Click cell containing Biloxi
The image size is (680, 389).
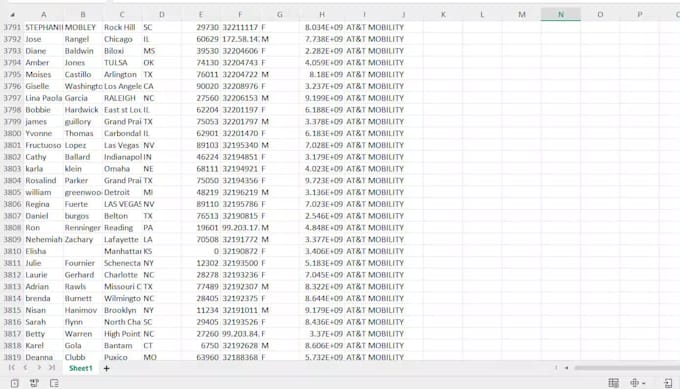point(122,51)
